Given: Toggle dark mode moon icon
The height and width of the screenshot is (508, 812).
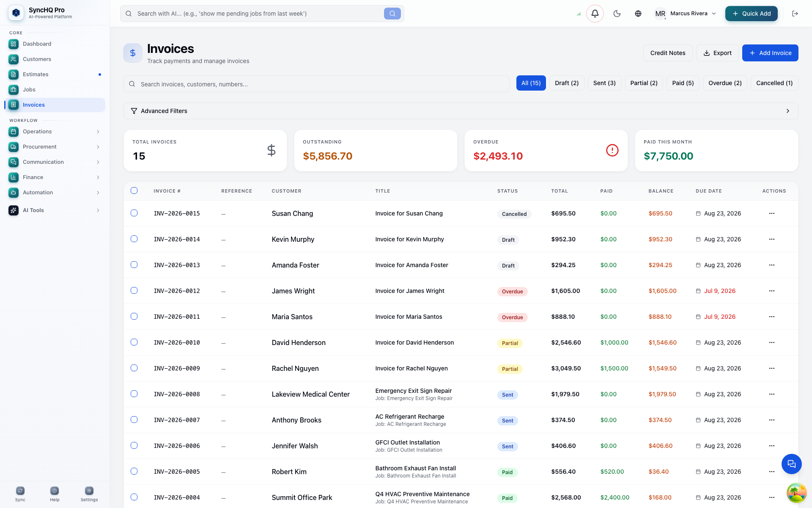Looking at the screenshot, I should click(617, 14).
